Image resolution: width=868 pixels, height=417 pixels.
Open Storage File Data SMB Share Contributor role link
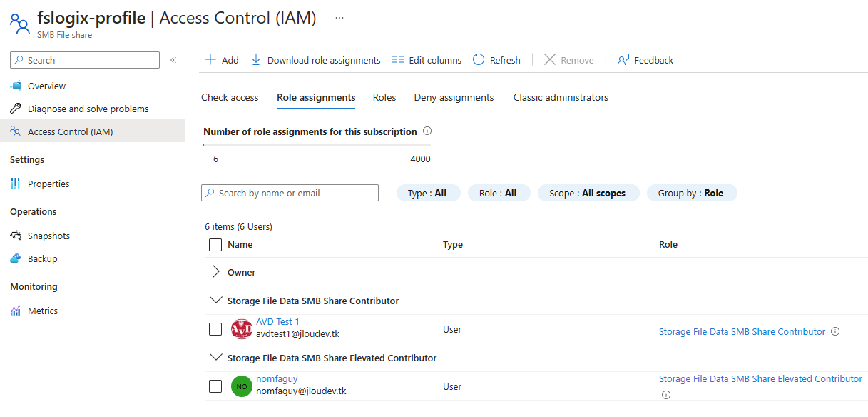coord(742,331)
